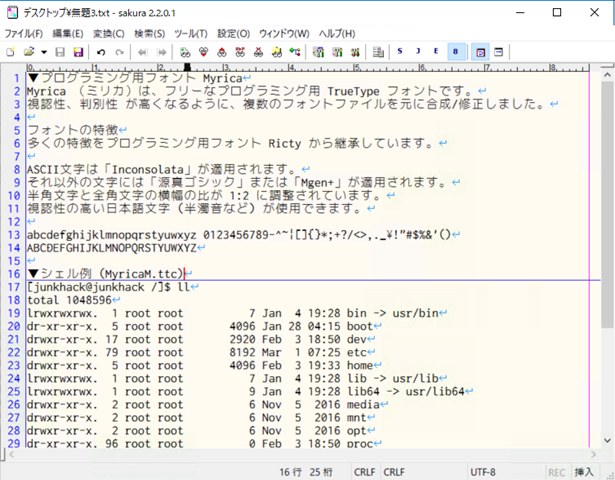Reopen file as EUC with E icon
615x480 pixels.
(x=436, y=51)
